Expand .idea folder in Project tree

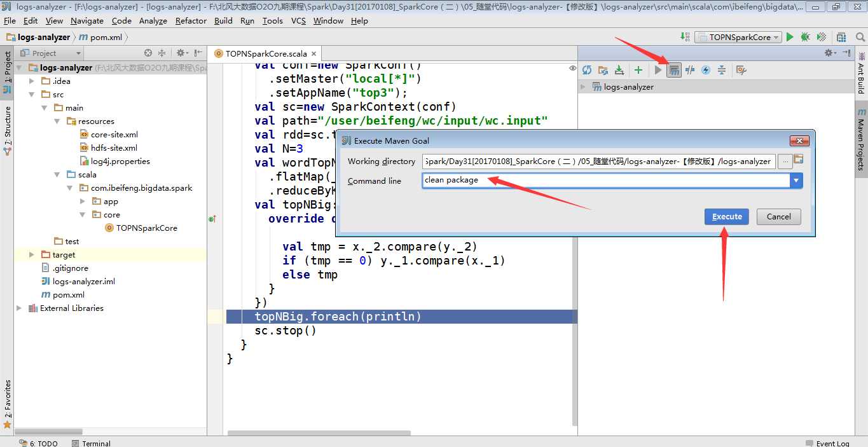pos(32,81)
